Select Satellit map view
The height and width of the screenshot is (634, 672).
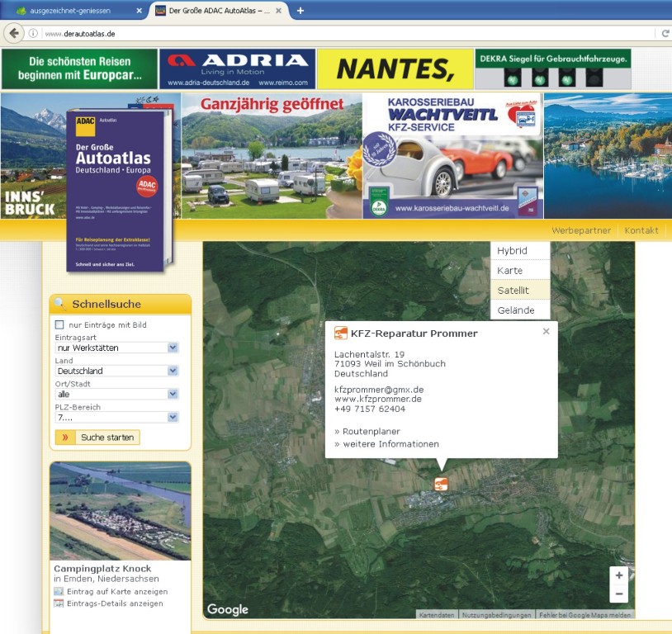520,290
